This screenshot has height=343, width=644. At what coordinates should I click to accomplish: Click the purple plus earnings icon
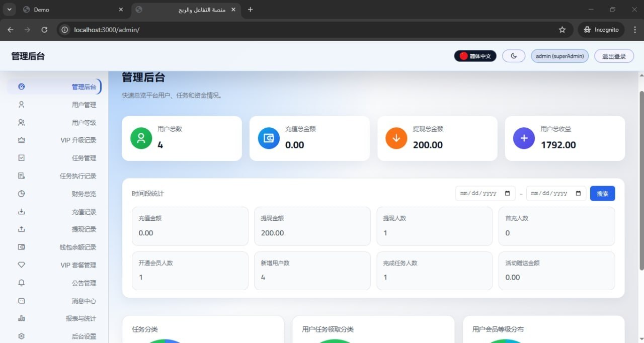(524, 138)
